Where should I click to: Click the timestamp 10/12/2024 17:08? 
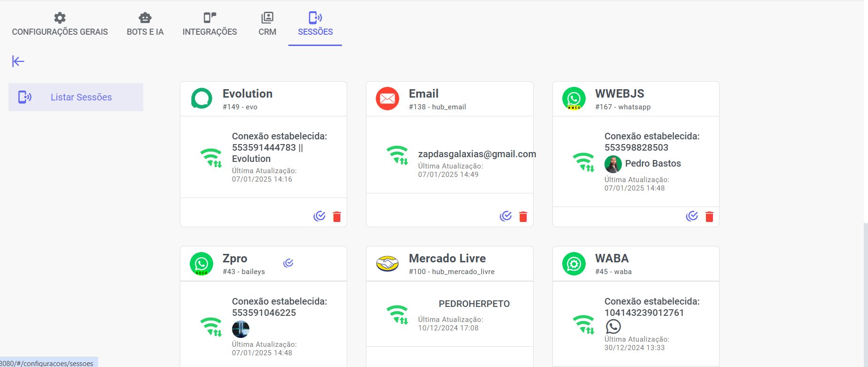[448, 328]
